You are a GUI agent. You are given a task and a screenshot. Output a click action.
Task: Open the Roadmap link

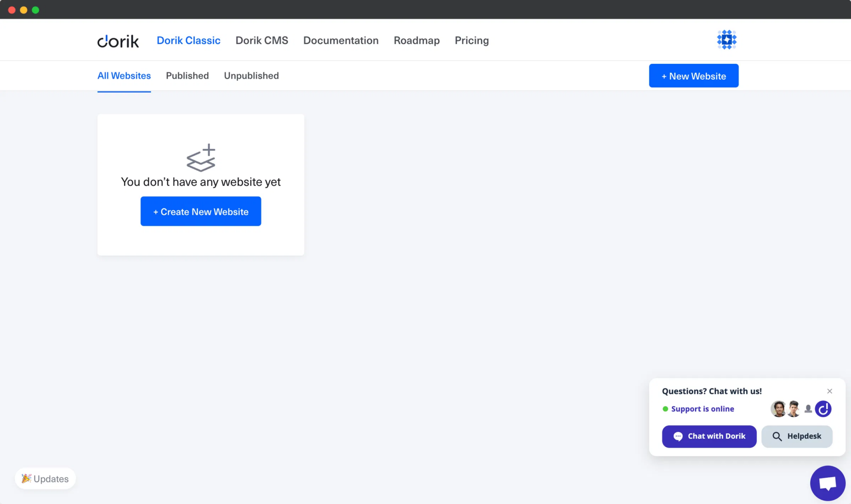pyautogui.click(x=416, y=40)
